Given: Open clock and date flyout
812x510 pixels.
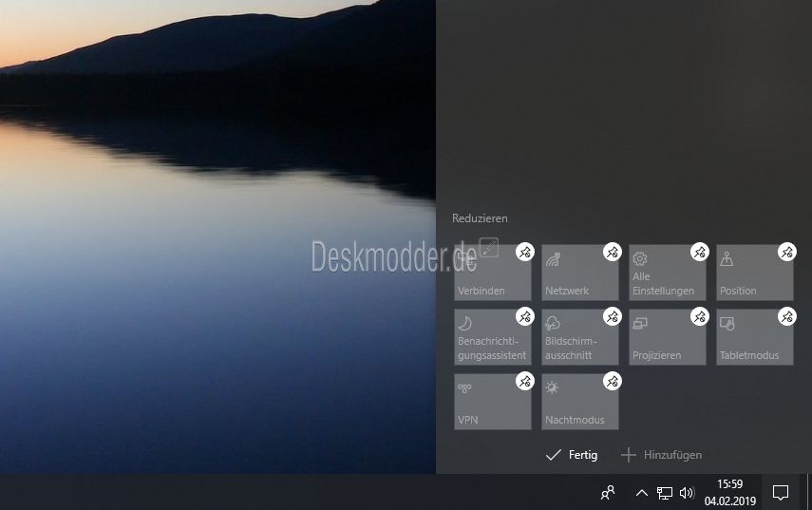Looking at the screenshot, I should pyautogui.click(x=729, y=492).
